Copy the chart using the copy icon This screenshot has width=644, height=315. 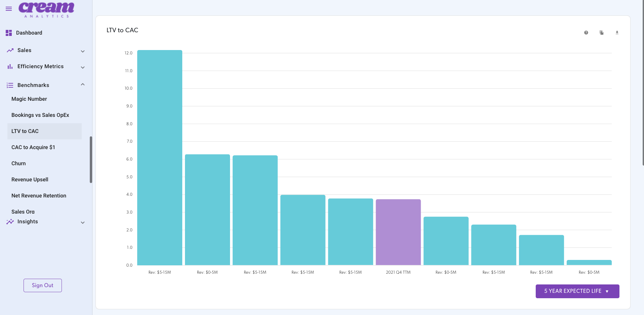pyautogui.click(x=602, y=33)
